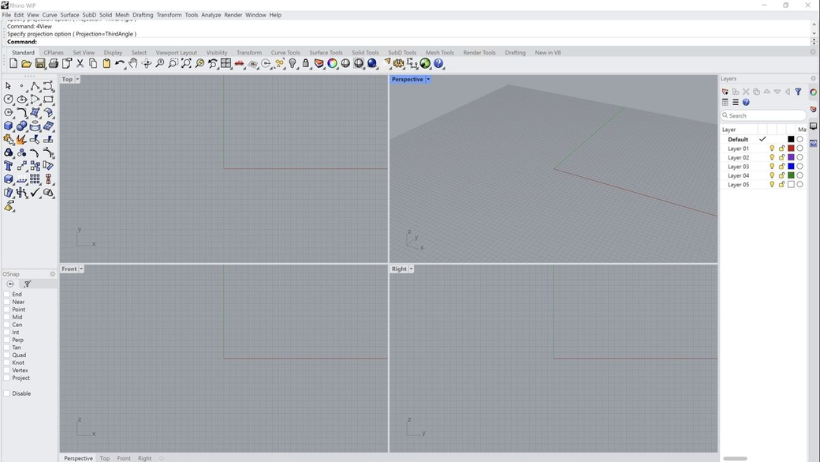The image size is (820, 462).
Task: Switch to the Top tab at bottom
Action: tap(105, 458)
